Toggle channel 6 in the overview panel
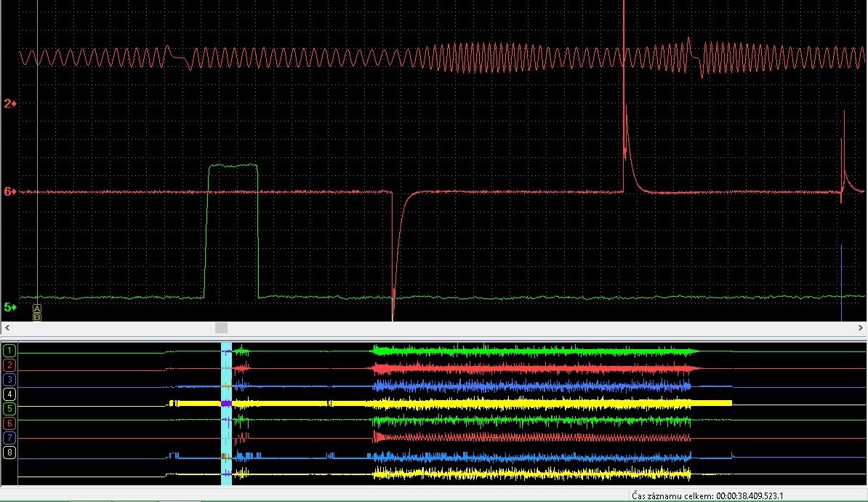Image resolution: width=868 pixels, height=502 pixels. [9, 423]
